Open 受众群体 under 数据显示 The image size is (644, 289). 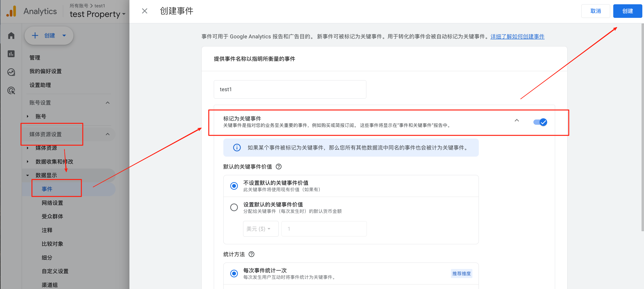tap(52, 216)
